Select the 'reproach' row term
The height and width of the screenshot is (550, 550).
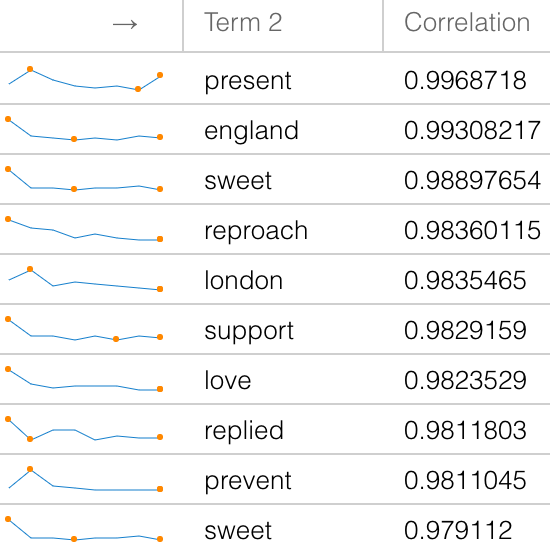(256, 231)
